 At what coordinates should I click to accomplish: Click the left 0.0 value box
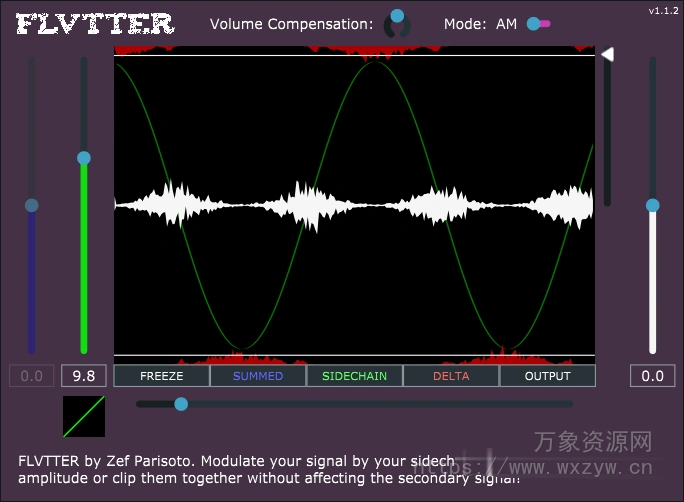[x=32, y=376]
